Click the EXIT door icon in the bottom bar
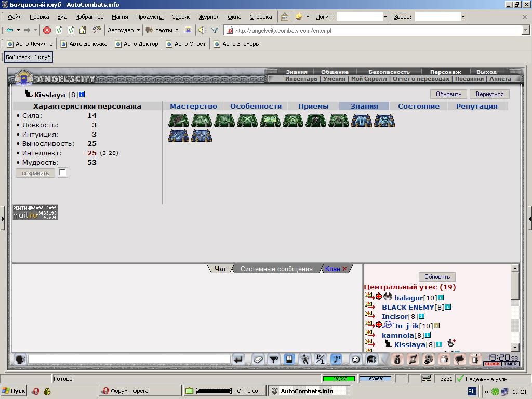532x399 pixels. coord(475,358)
